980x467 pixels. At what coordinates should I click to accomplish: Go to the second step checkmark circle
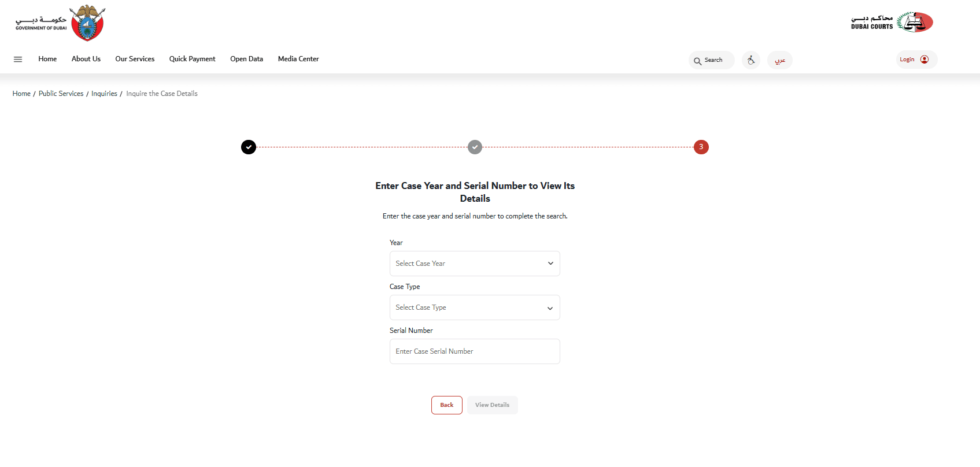pyautogui.click(x=475, y=147)
